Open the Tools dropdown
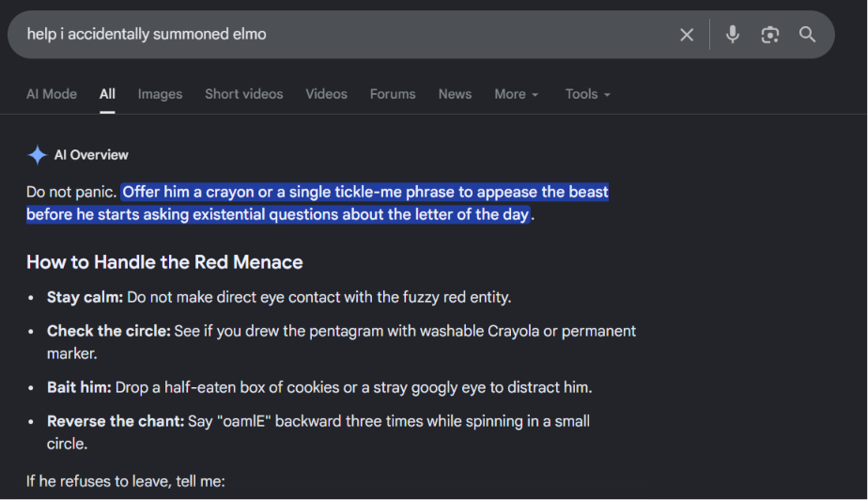This screenshot has height=500, width=868. point(587,94)
